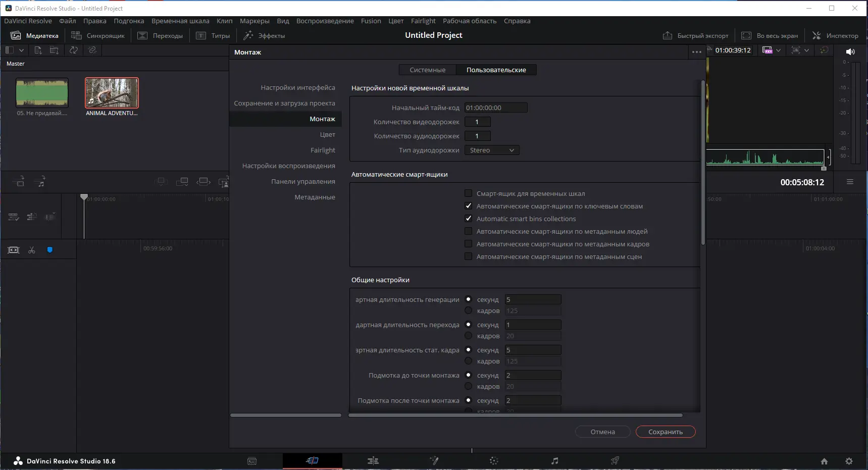Enable Смарт-ящик для временных шкал checkbox

468,193
